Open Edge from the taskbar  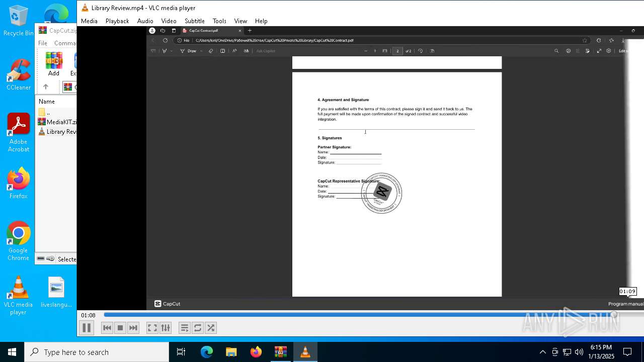(207, 352)
